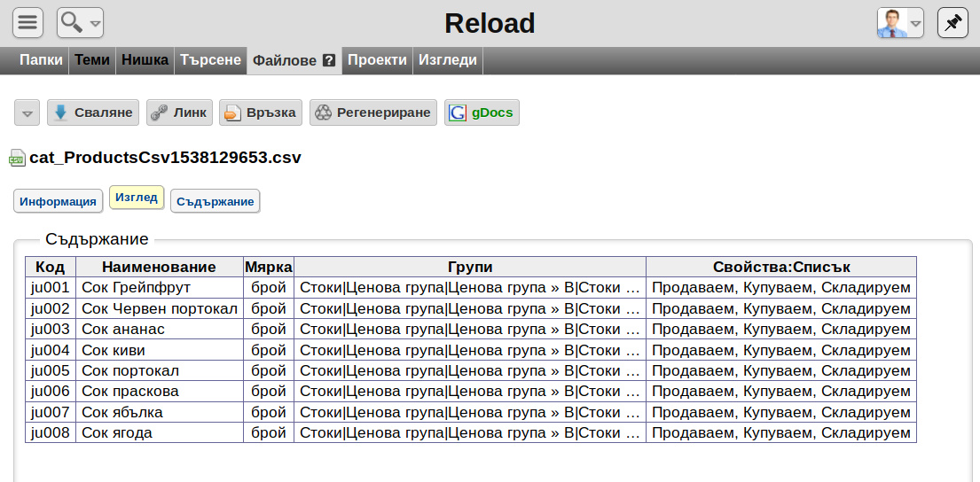Image resolution: width=980 pixels, height=482 pixels.
Task: Select table cell ju001
Action: pos(51,288)
